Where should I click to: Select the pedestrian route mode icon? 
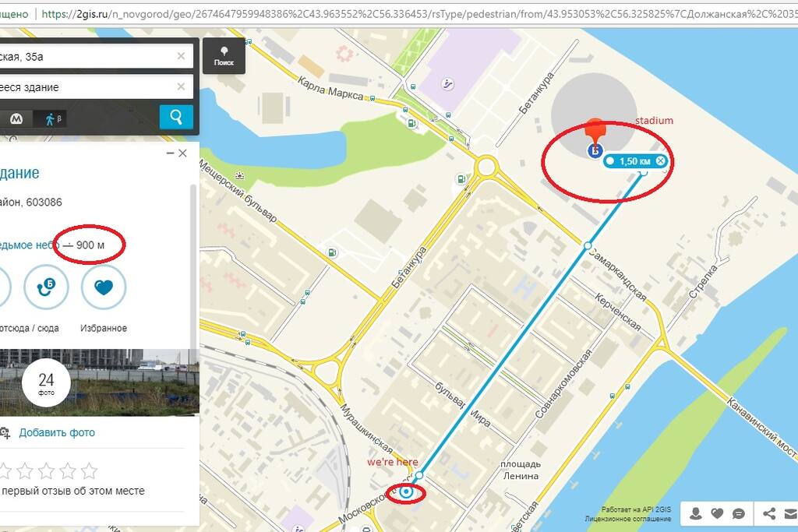51,119
